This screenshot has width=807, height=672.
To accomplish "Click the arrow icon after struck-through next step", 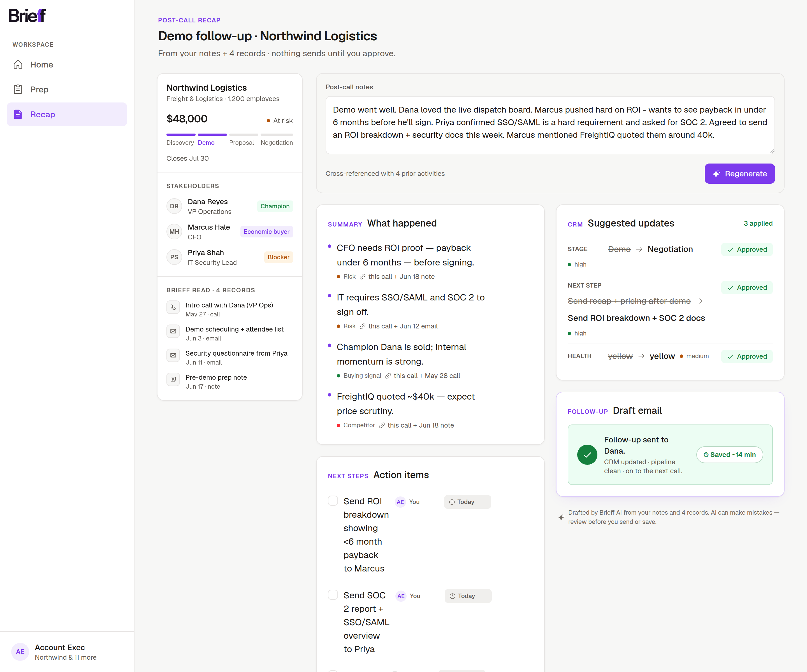I will 699,302.
